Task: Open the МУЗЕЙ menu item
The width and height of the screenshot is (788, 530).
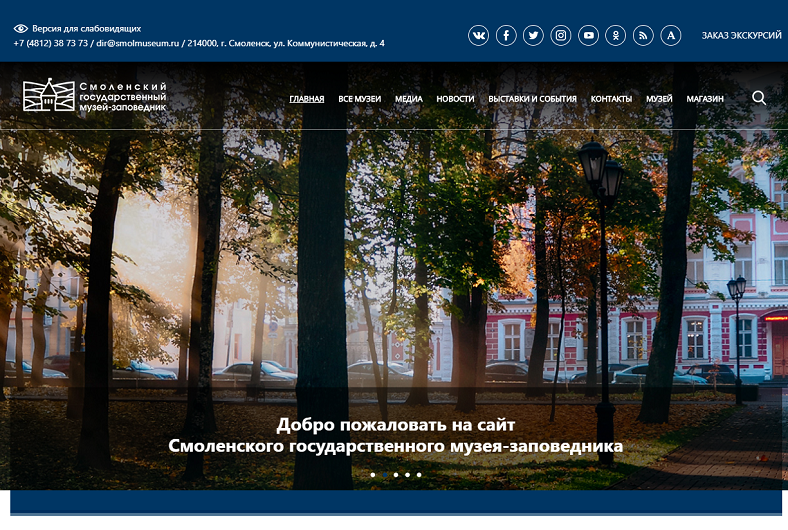Action: 659,99
